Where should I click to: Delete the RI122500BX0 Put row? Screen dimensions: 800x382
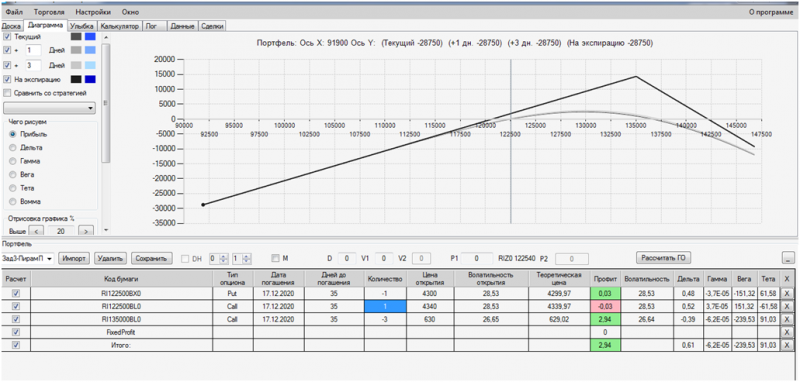point(787,293)
